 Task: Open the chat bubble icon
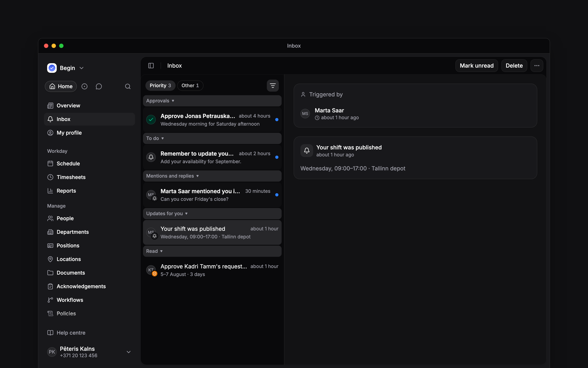coord(99,86)
